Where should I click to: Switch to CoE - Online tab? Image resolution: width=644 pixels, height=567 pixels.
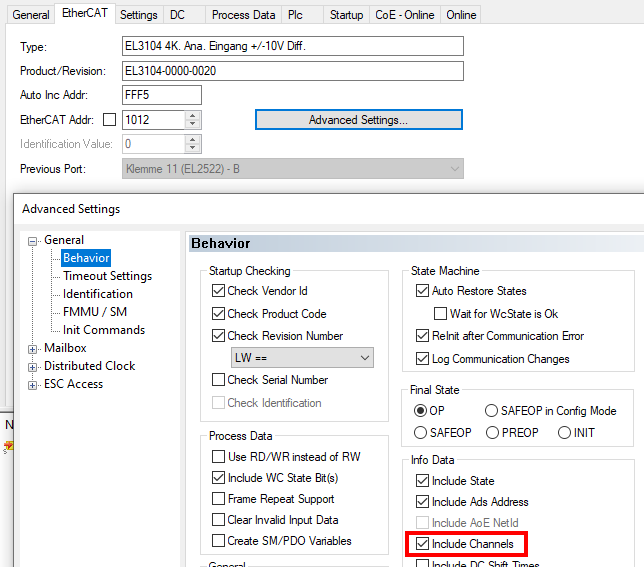coord(405,15)
